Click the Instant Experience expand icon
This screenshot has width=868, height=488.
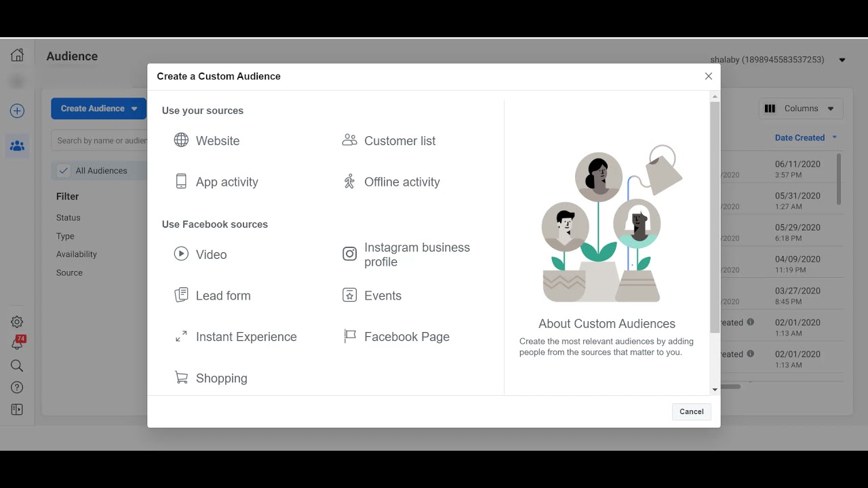pyautogui.click(x=181, y=336)
